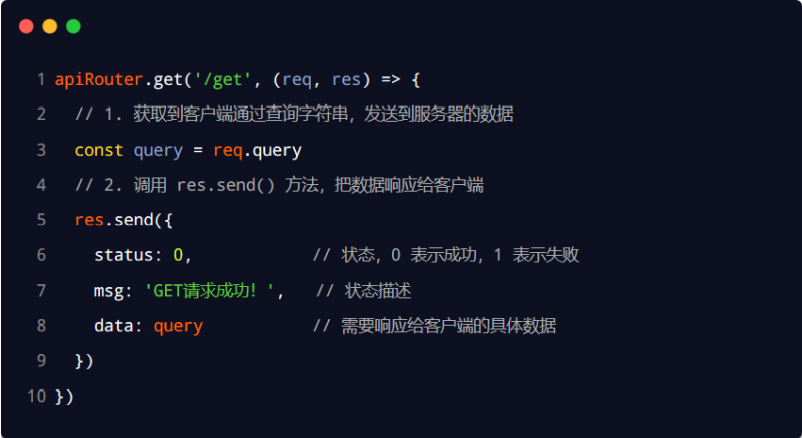802x438 pixels.
Task: Click res.send on line 5
Action: click(114, 220)
